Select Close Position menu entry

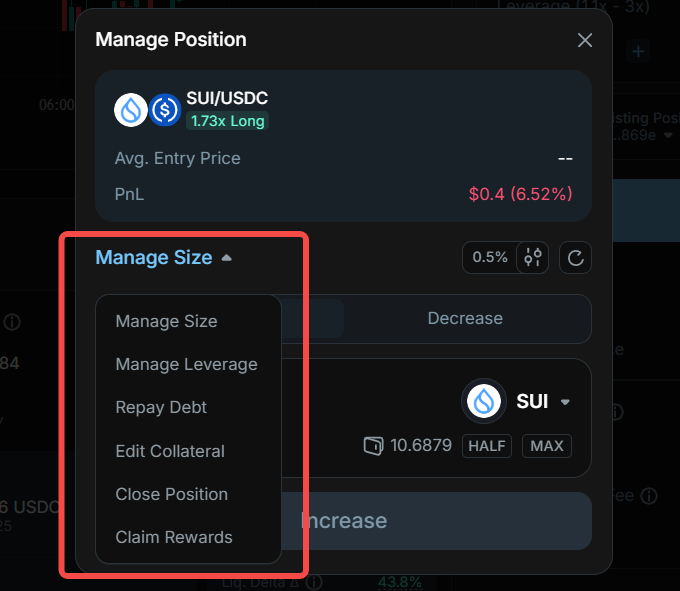pos(171,494)
